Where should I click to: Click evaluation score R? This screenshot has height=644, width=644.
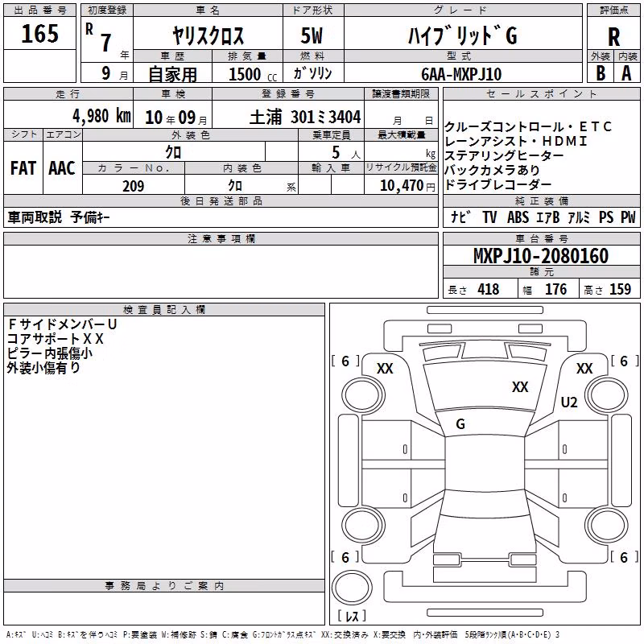[x=613, y=37]
